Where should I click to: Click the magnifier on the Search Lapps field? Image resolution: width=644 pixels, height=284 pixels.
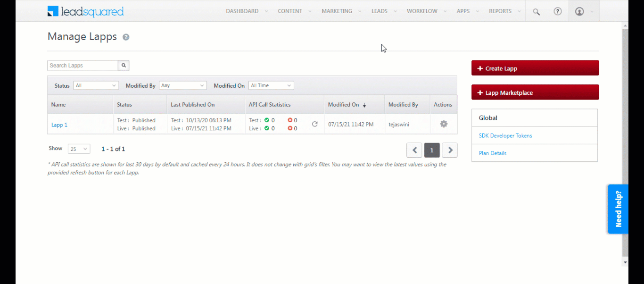click(123, 65)
